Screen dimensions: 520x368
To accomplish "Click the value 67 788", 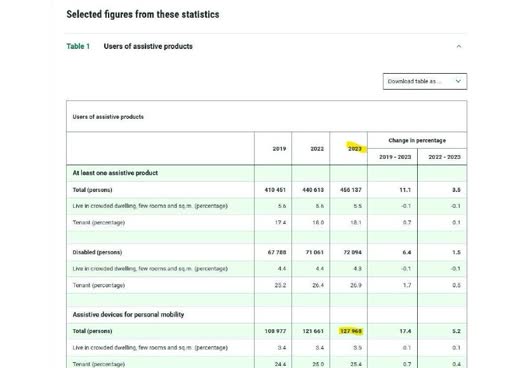I will [x=277, y=252].
